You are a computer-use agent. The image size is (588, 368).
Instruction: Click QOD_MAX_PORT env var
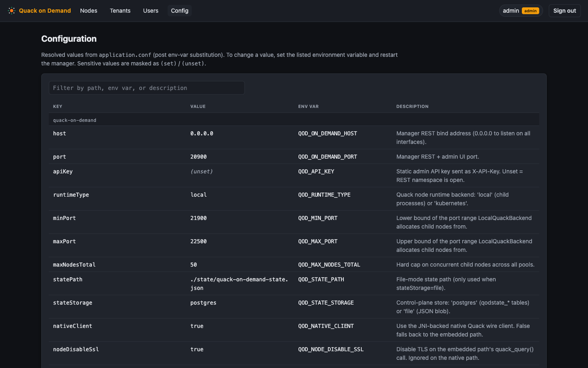[318, 241]
